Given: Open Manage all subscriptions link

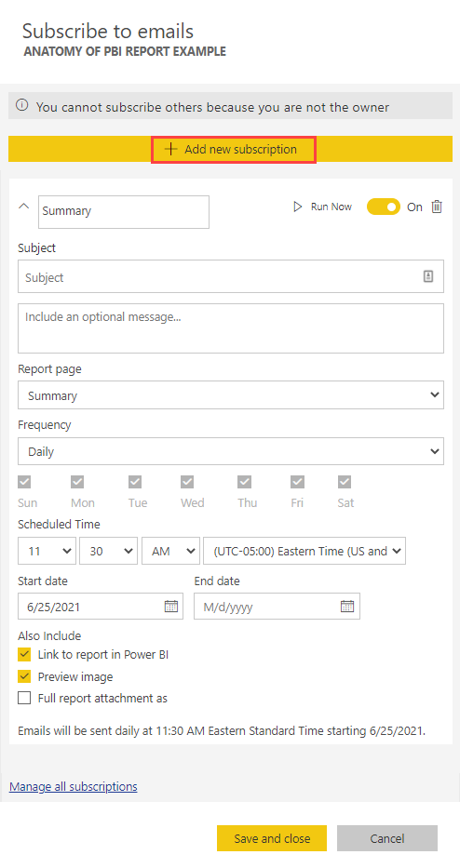Looking at the screenshot, I should point(74,787).
